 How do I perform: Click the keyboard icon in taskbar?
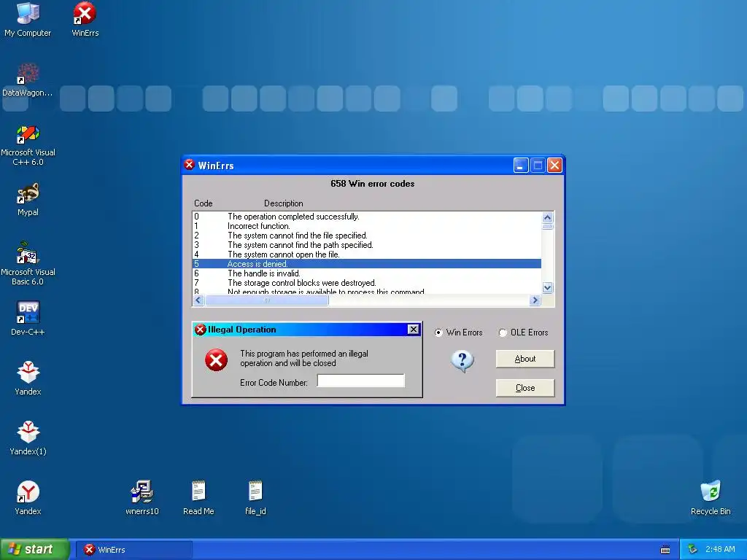pos(665,550)
